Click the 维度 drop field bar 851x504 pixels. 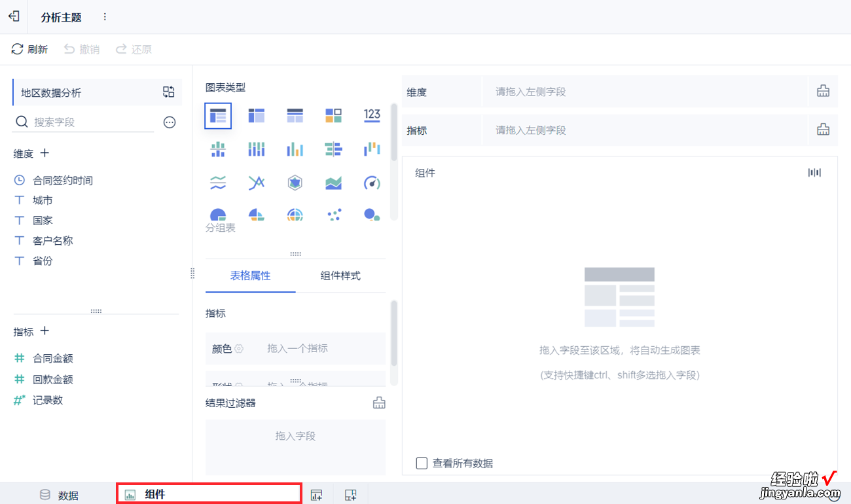[645, 92]
